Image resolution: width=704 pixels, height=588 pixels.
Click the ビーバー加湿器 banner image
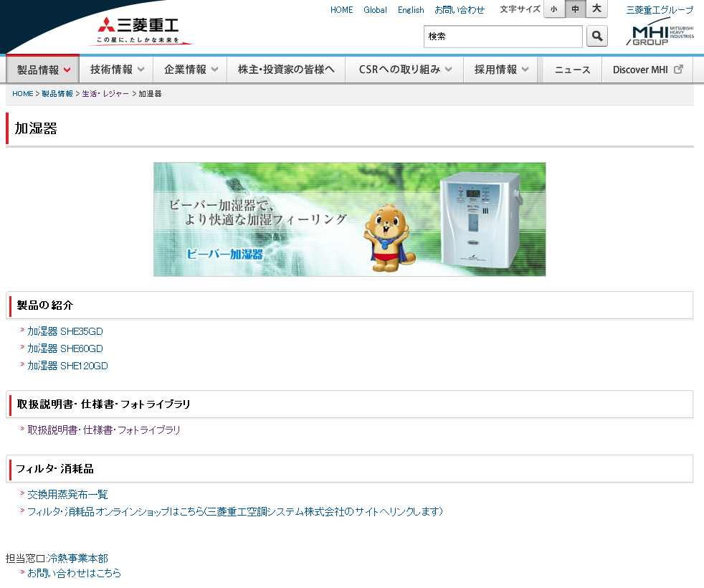[x=350, y=219]
